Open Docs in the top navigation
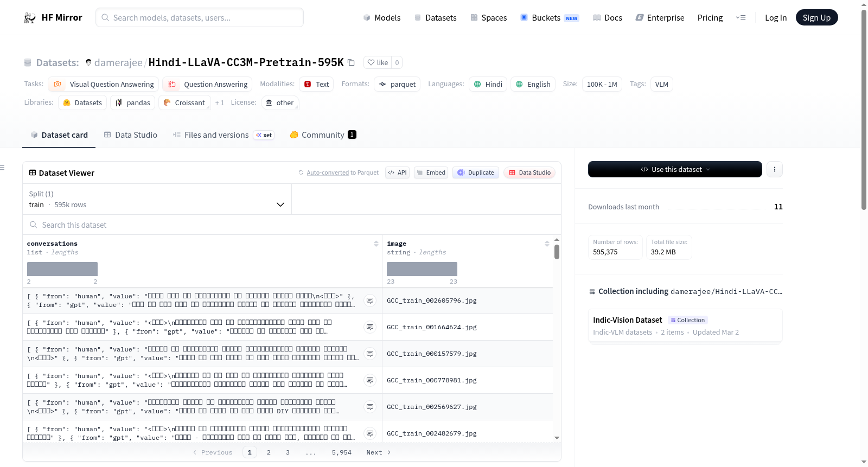Viewport: 868px width, 467px height. pyautogui.click(x=608, y=18)
